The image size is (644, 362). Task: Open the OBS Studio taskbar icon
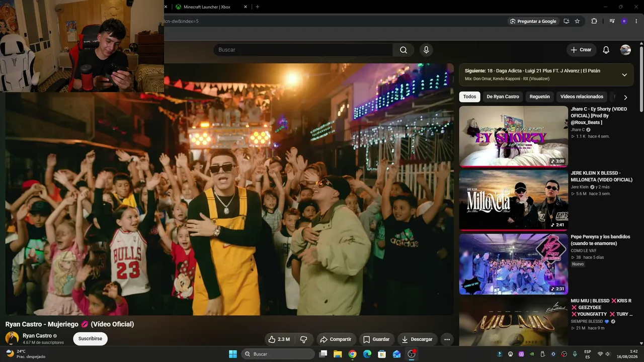[x=412, y=354]
